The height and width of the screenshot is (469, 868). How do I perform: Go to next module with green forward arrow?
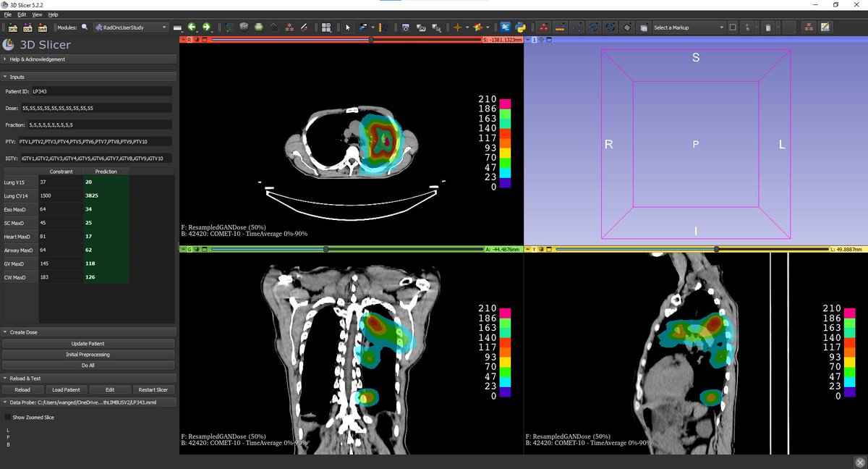(206, 27)
